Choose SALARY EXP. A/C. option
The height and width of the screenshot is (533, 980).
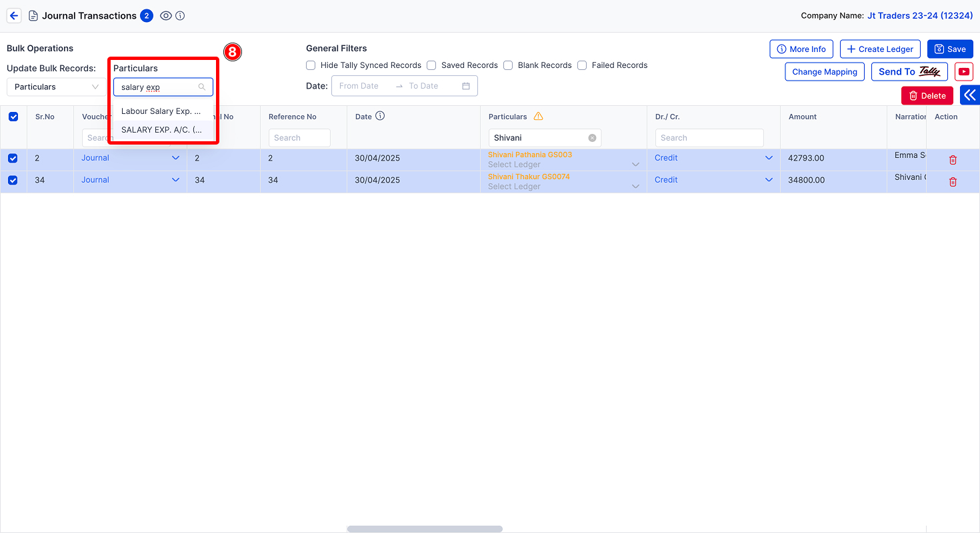click(163, 130)
